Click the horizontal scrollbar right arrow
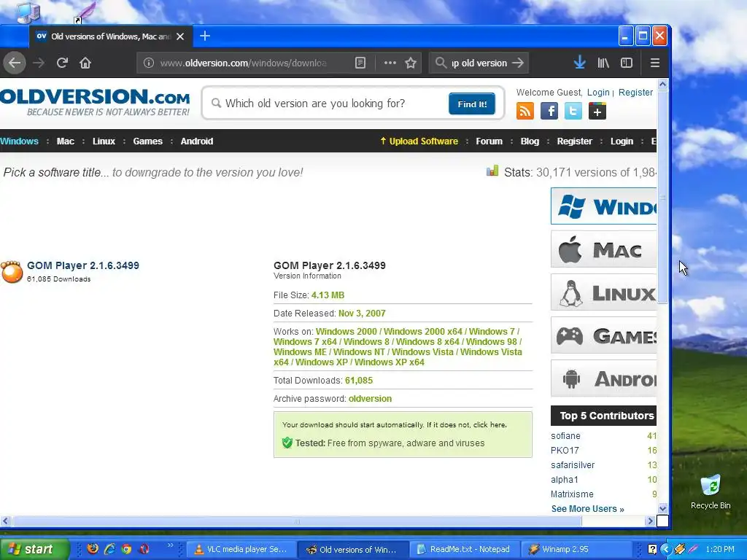 click(650, 521)
